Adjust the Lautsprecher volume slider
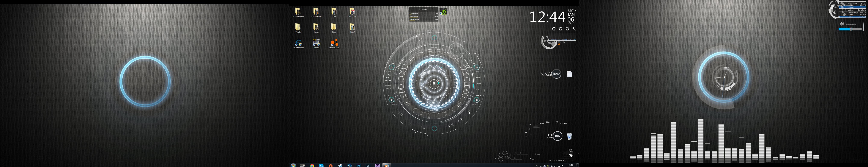Image resolution: width=868 pixels, height=167 pixels. click(x=850, y=29)
